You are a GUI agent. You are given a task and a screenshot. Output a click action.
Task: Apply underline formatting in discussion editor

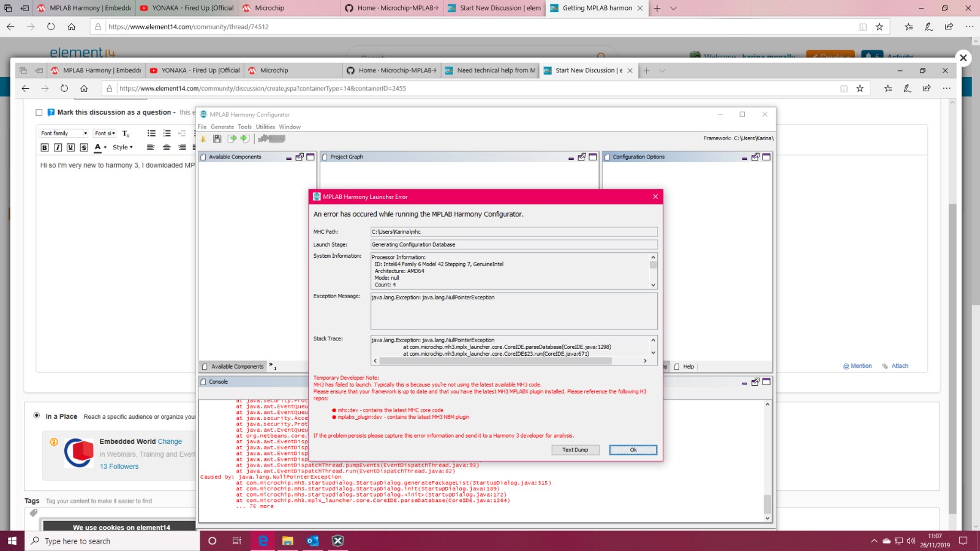pyautogui.click(x=70, y=148)
